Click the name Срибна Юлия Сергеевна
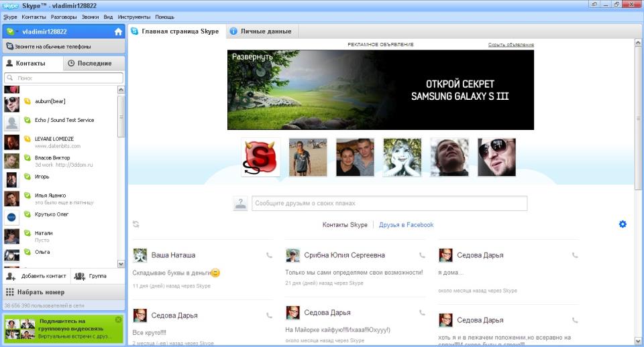The width and height of the screenshot is (644, 347). (344, 255)
